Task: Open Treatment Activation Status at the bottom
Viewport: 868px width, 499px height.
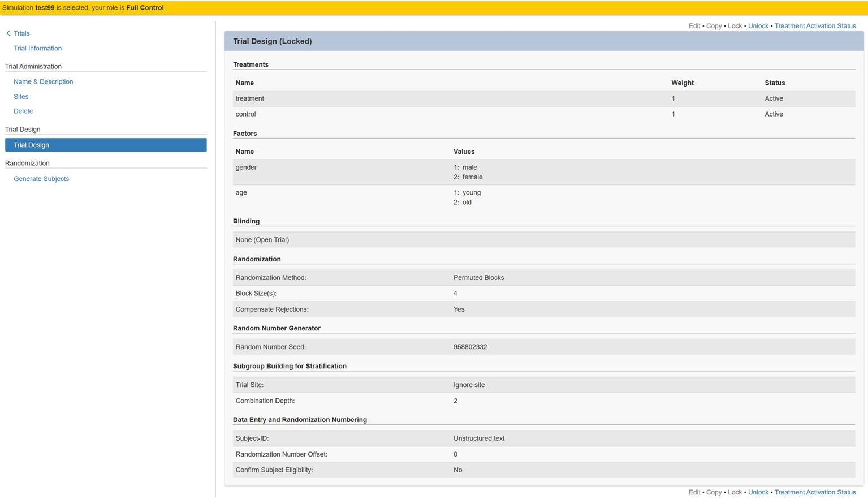Action: click(815, 492)
